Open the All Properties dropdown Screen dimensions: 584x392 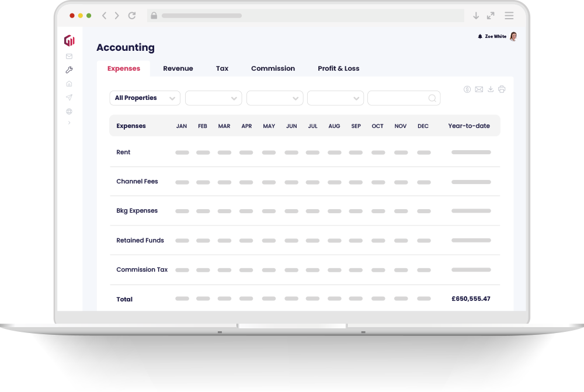click(145, 98)
